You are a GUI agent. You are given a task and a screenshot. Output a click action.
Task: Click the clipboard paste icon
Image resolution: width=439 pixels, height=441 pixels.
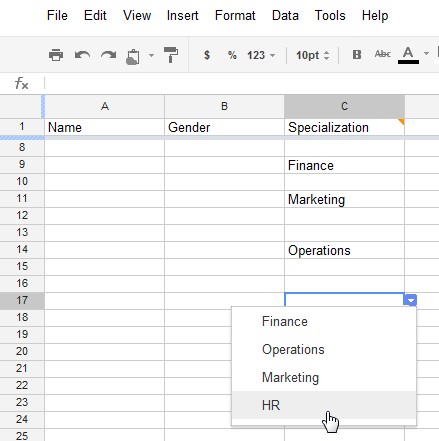pyautogui.click(x=133, y=56)
